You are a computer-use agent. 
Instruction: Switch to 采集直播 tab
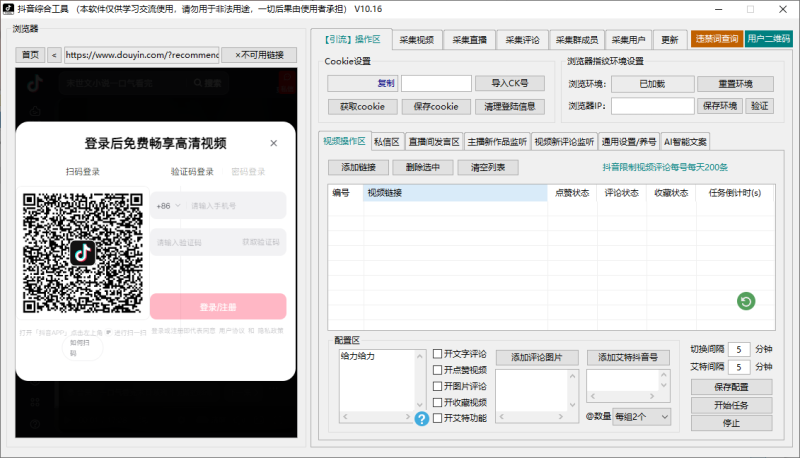point(469,40)
